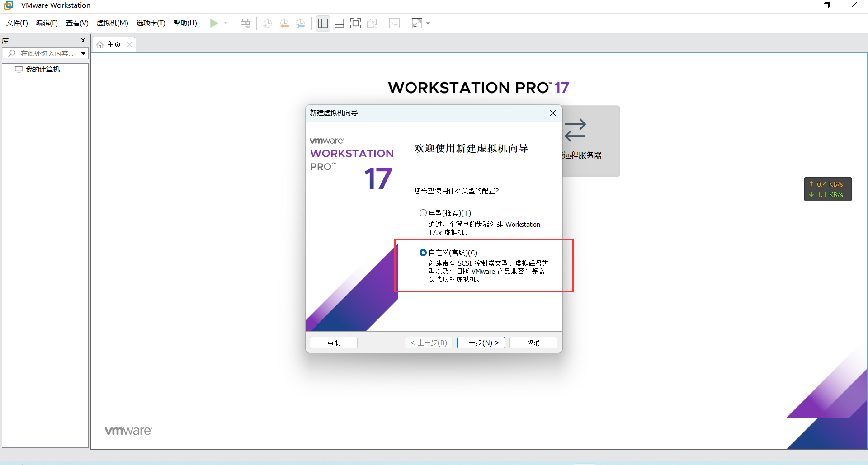Open the snapshot manager wrench icon
The image size is (868, 465).
coord(301,23)
